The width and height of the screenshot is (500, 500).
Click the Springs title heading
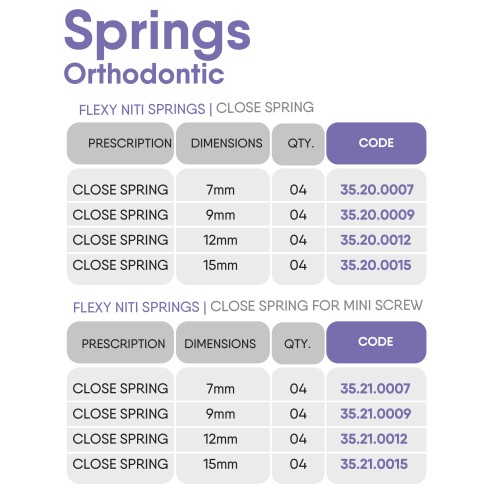157,35
